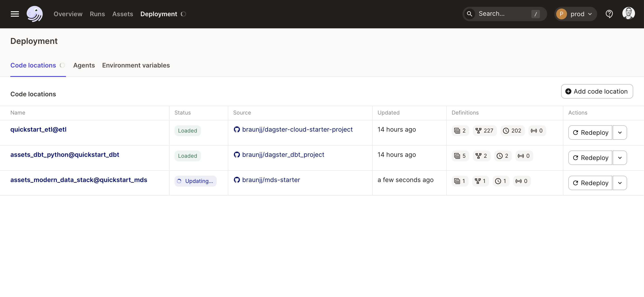
Task: Open quickstart_etl@etl code location link
Action: pos(38,129)
